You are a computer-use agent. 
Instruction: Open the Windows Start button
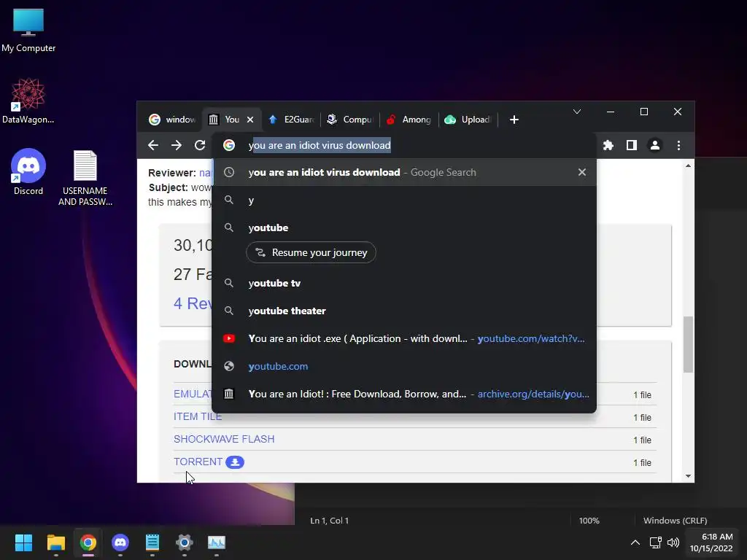tap(23, 542)
